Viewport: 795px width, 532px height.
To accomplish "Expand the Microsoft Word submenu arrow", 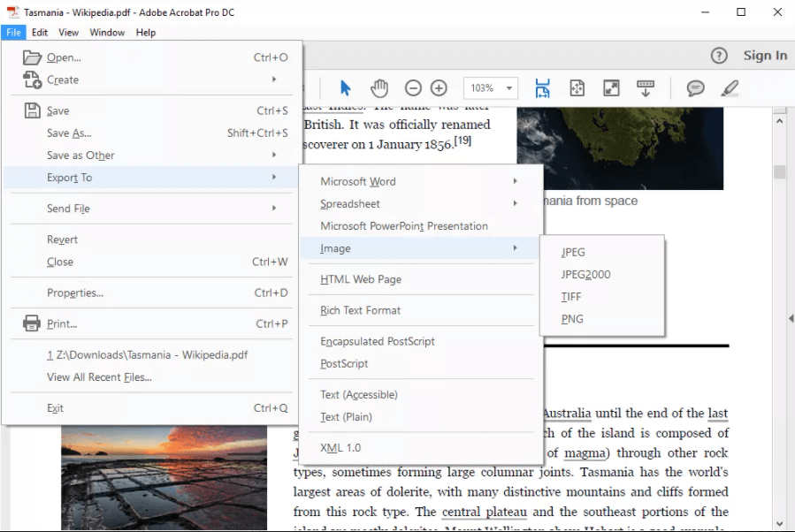I will click(x=516, y=181).
